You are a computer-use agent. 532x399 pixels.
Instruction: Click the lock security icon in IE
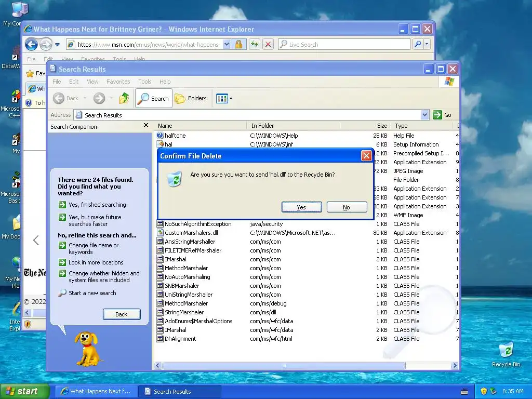tap(239, 44)
